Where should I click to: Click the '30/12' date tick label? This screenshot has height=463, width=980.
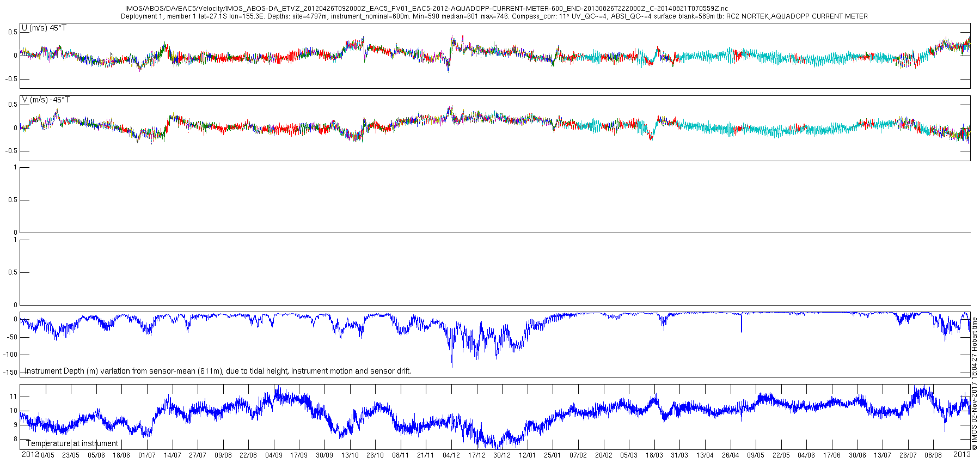coord(502,455)
